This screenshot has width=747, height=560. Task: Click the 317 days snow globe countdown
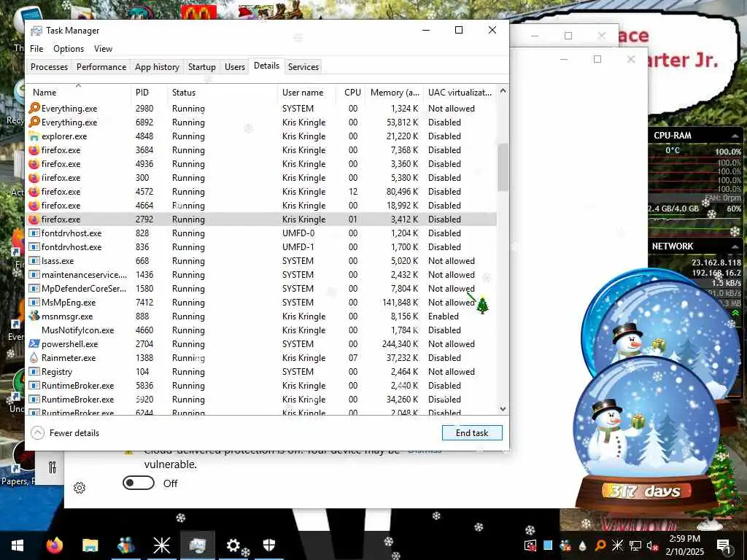click(647, 491)
